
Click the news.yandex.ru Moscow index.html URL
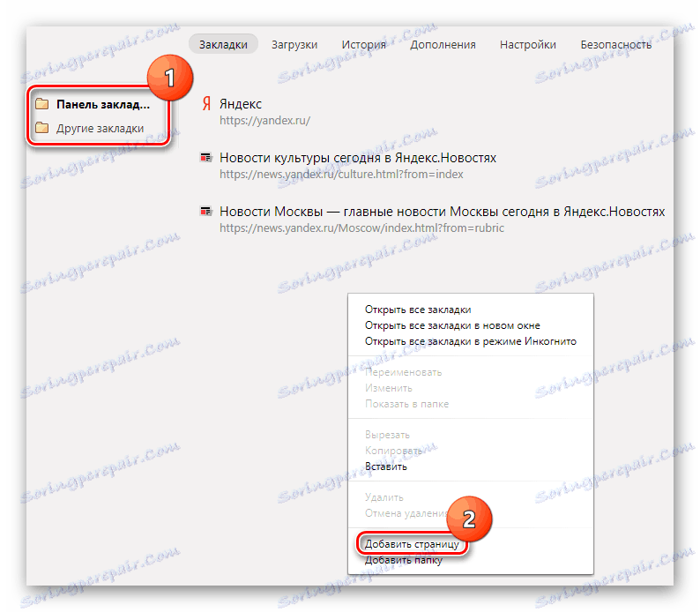(x=361, y=228)
